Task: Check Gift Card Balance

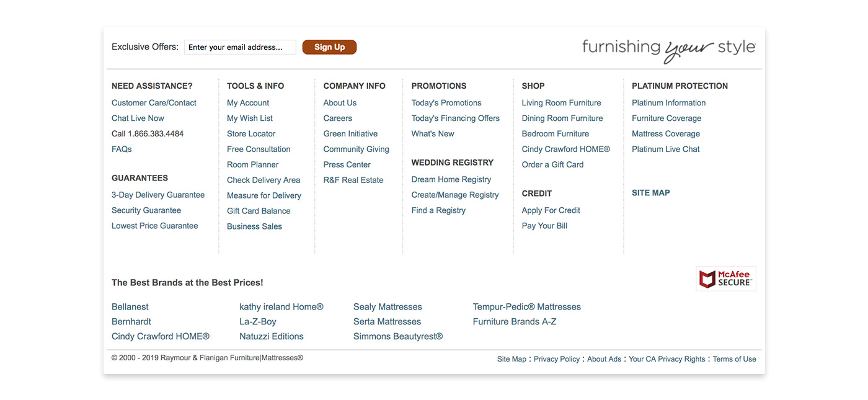Action: (259, 211)
